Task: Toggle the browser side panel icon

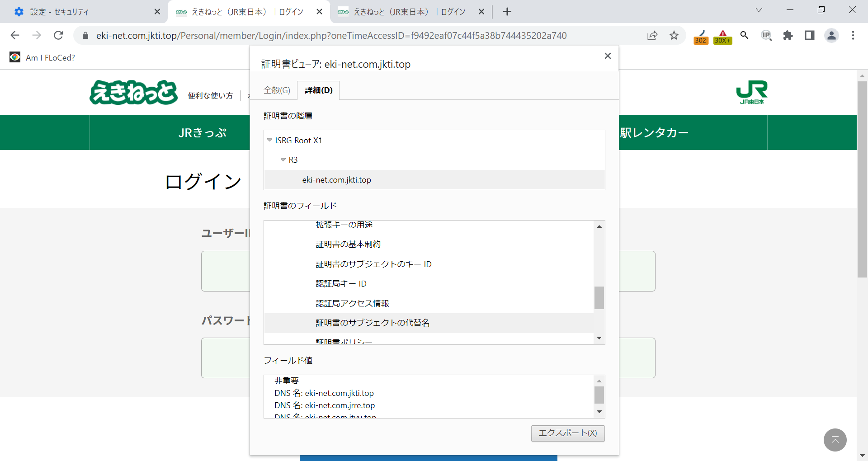Action: pos(810,35)
